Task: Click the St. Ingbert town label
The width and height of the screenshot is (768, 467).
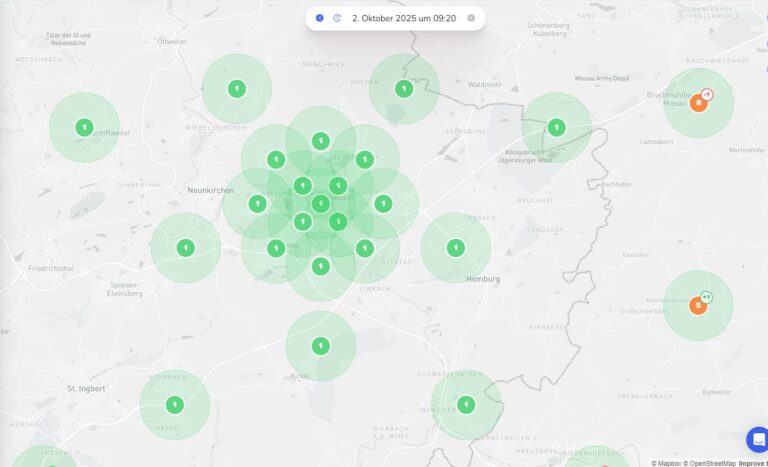Action: click(86, 389)
